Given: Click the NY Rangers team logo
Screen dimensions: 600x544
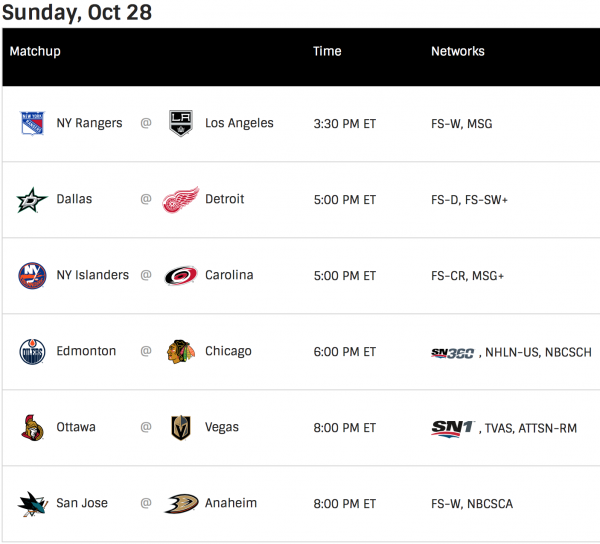Looking at the screenshot, I should [32, 124].
